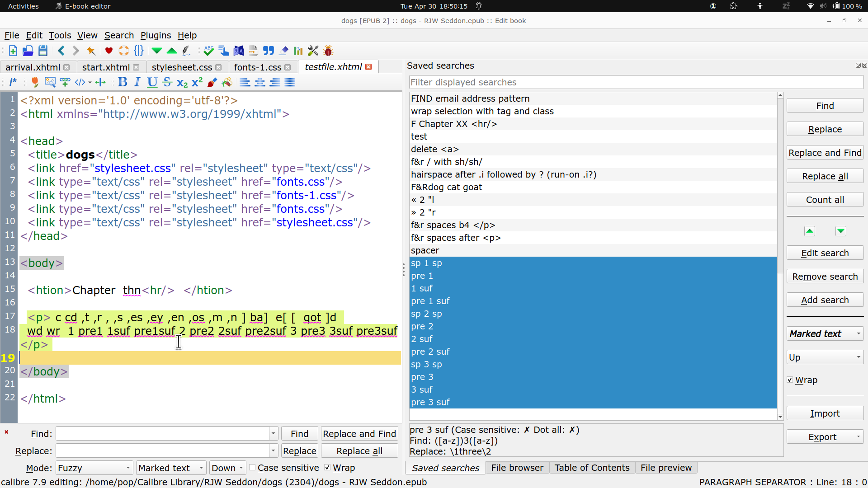This screenshot has height=488, width=868.
Task: Click the spell check ABC icon
Action: [208, 51]
